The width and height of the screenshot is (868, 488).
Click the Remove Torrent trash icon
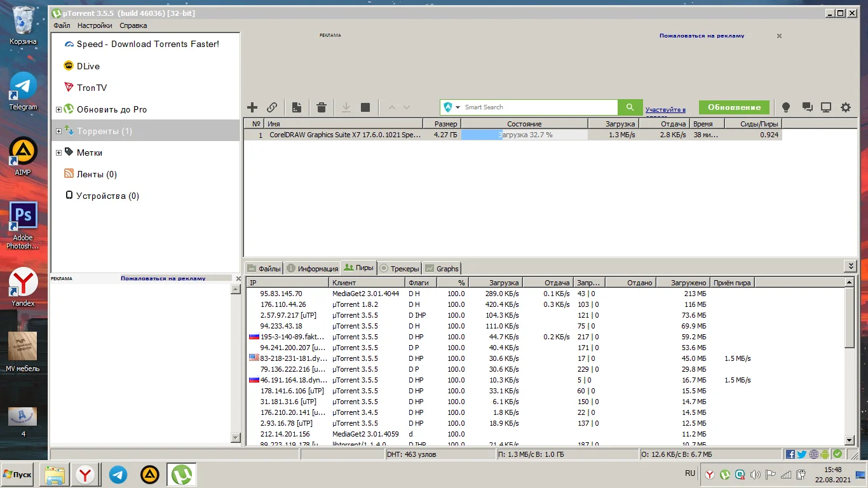pyautogui.click(x=322, y=107)
